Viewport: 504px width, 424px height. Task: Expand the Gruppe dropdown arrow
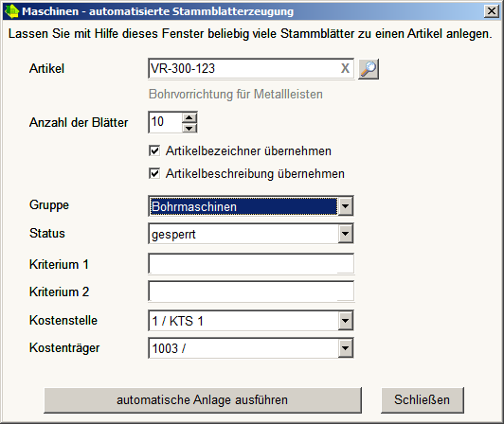[346, 206]
